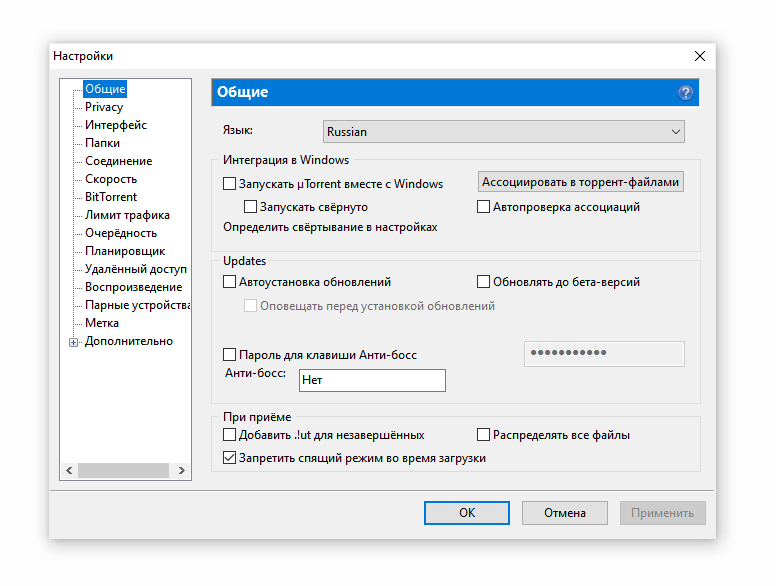Viewport: 776px width, 586px height.
Task: Select Воспроизведение tree item
Action: (x=134, y=287)
